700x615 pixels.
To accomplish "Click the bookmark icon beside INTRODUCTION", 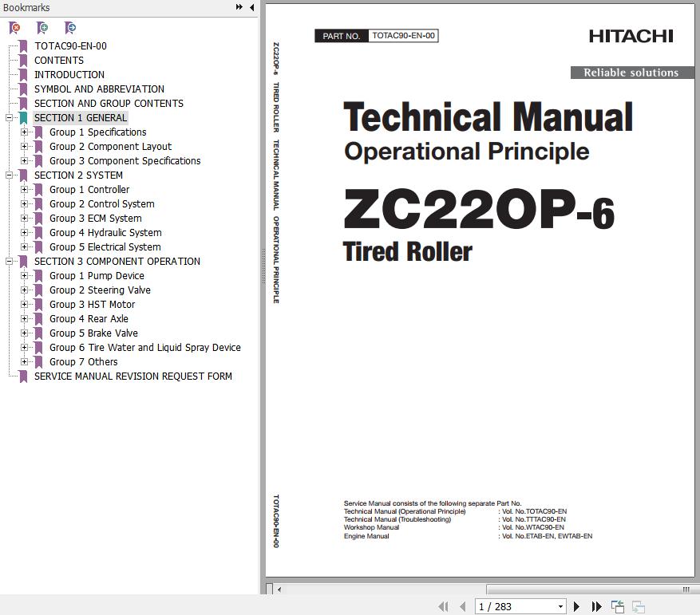I will click(x=23, y=75).
